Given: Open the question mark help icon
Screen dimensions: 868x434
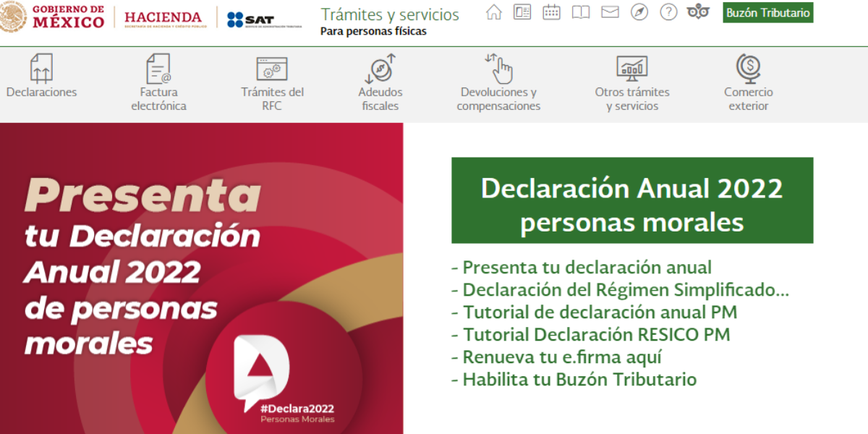Looking at the screenshot, I should click(668, 12).
